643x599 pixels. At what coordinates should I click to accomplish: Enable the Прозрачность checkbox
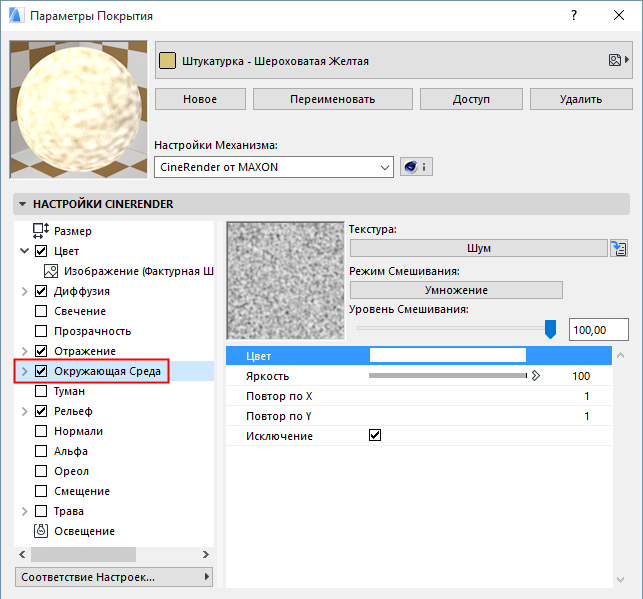[41, 331]
